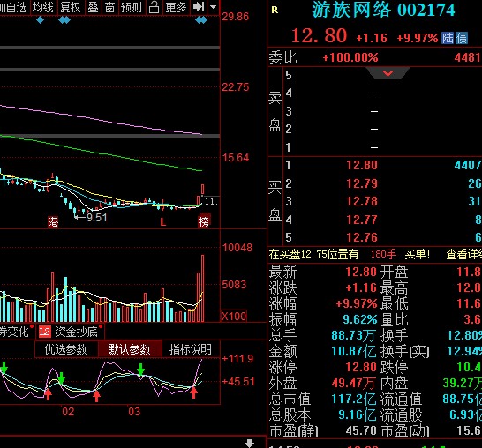This screenshot has height=448, width=482.
Task: Click the 陆 Stock Connect tag
Action: (x=448, y=38)
